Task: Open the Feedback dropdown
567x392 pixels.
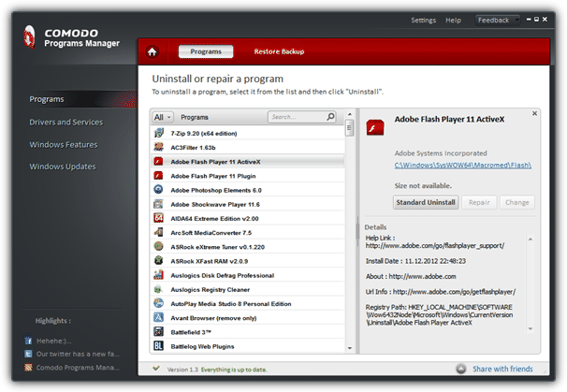Action: (x=497, y=20)
